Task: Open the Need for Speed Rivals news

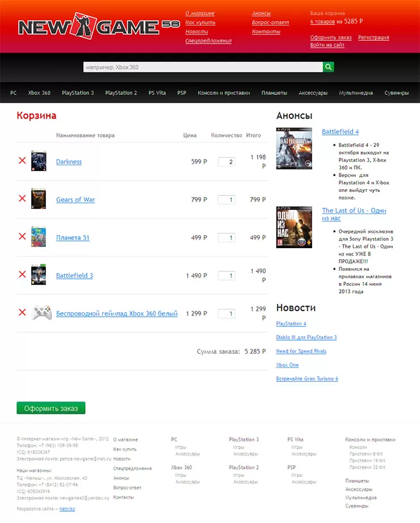Action: point(301,351)
